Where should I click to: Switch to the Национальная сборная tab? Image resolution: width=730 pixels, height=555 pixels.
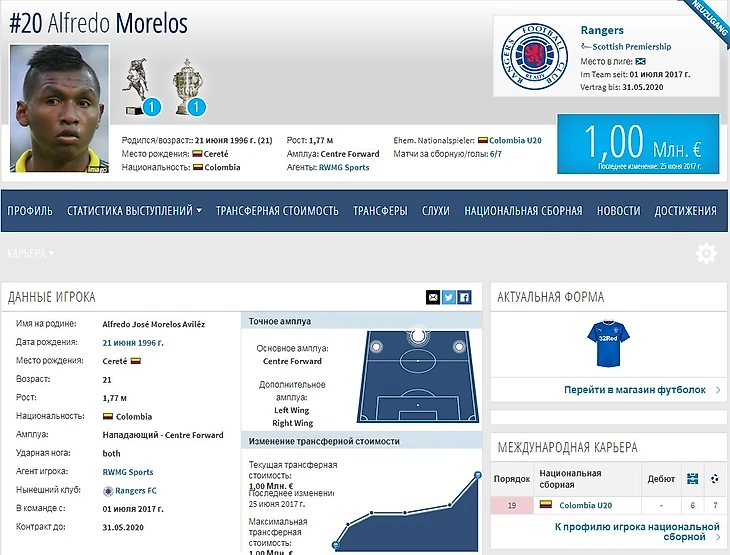523,211
